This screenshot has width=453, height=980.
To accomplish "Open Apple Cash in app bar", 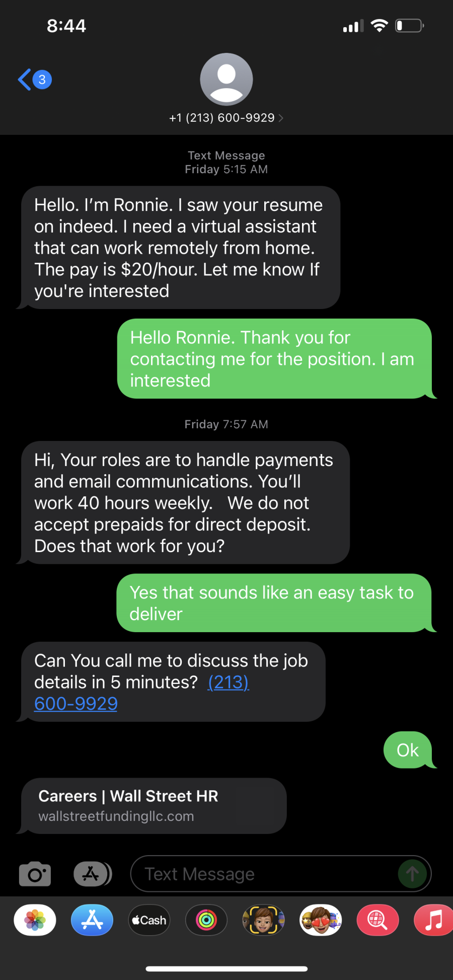I will point(149,920).
